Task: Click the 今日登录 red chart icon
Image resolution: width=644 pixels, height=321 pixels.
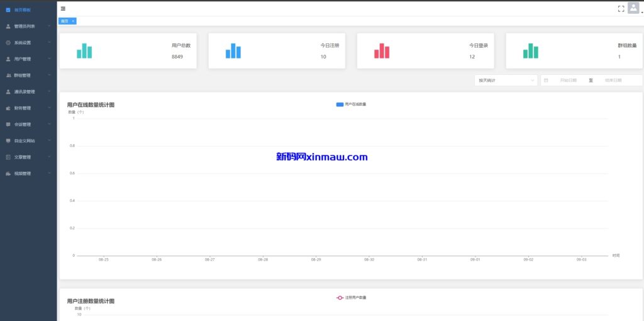Action: pyautogui.click(x=382, y=51)
